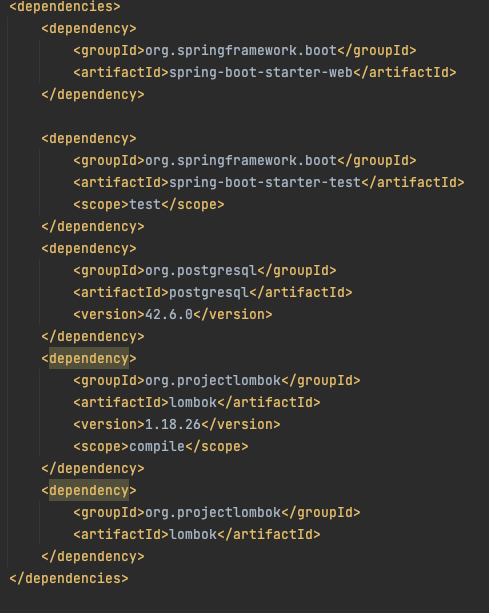Click version 42.6.0 line

click(172, 314)
